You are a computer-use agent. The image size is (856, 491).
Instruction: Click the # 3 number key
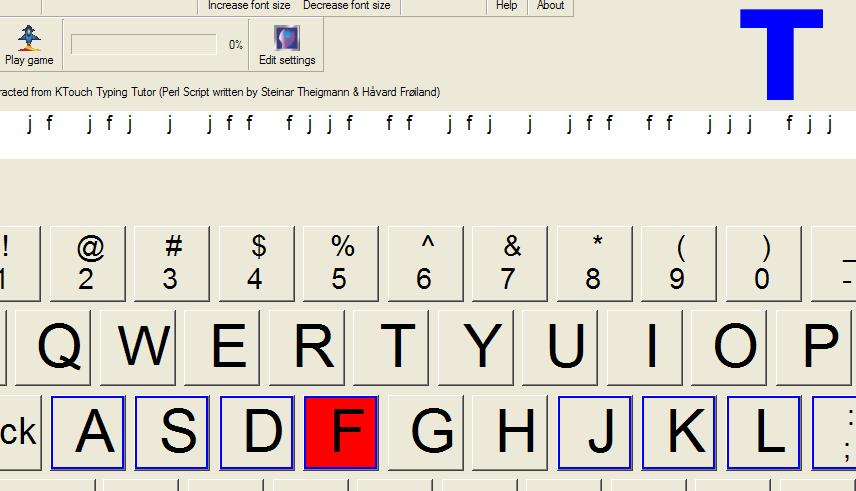point(172,264)
